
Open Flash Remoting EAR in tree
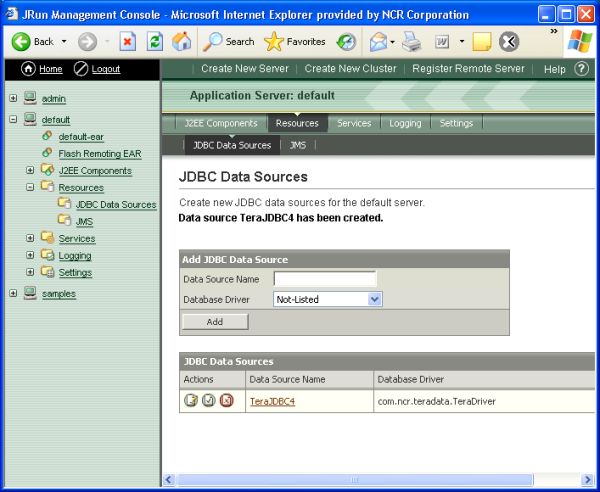(x=100, y=154)
